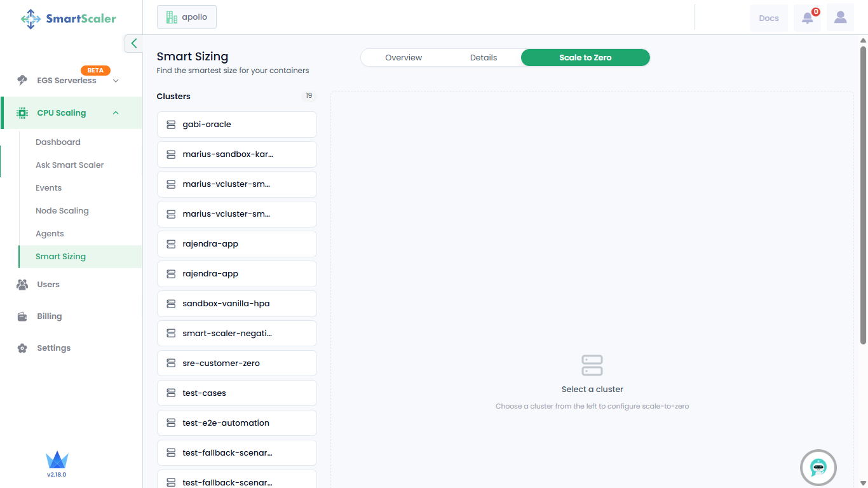Screen dimensions: 868x488
Task: Collapse the CPU Scaling section
Action: pyautogui.click(x=116, y=113)
